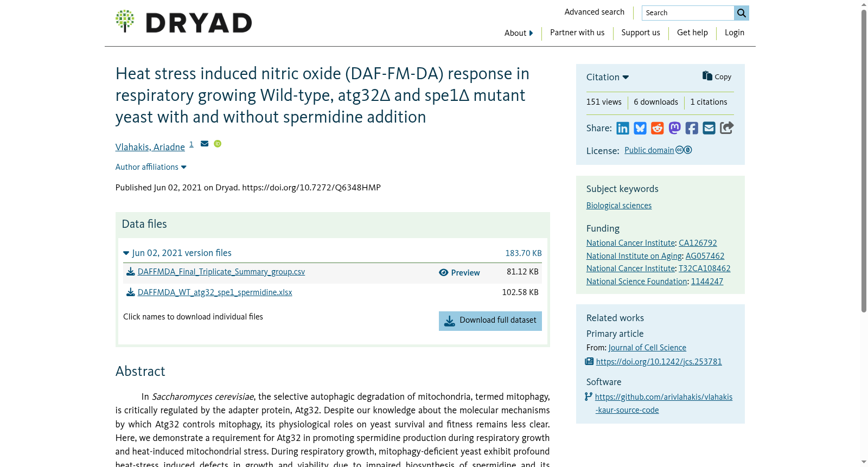Click the 6 downloads statistic
The width and height of the screenshot is (868, 467).
(x=656, y=102)
